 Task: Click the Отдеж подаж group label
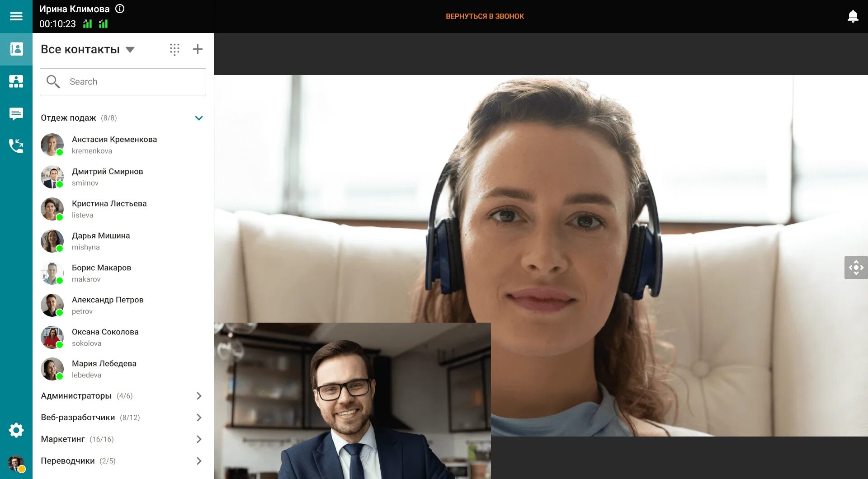pos(68,118)
